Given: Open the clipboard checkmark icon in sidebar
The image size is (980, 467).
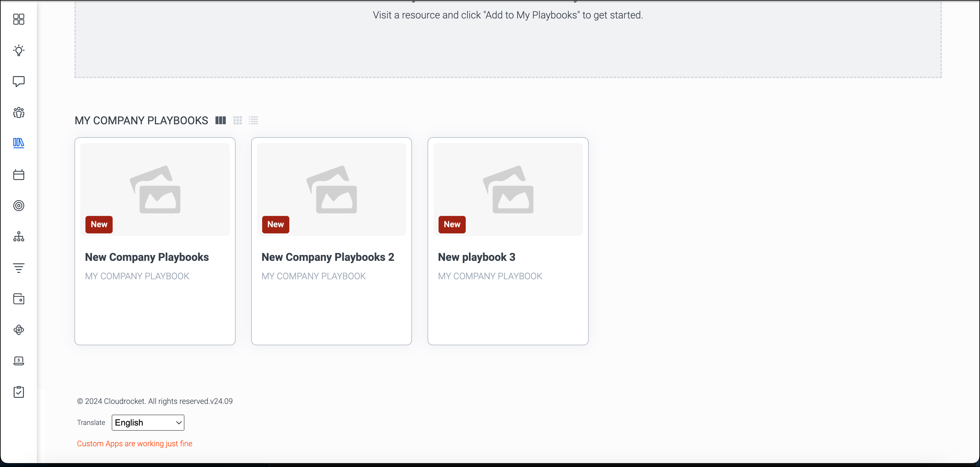Looking at the screenshot, I should point(19,392).
